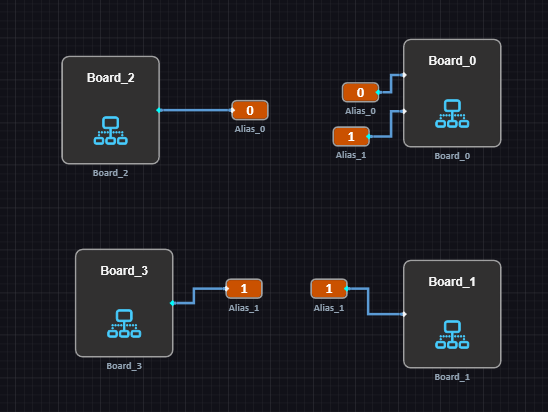Select the wire from Board_3 to Alias_1
The image size is (548, 412).
[194, 296]
